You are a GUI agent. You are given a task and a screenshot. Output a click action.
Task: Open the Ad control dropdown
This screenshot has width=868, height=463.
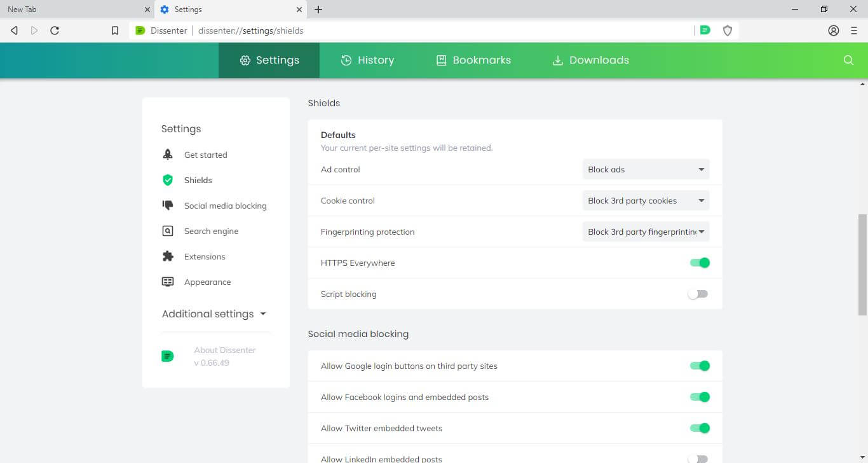coord(646,169)
